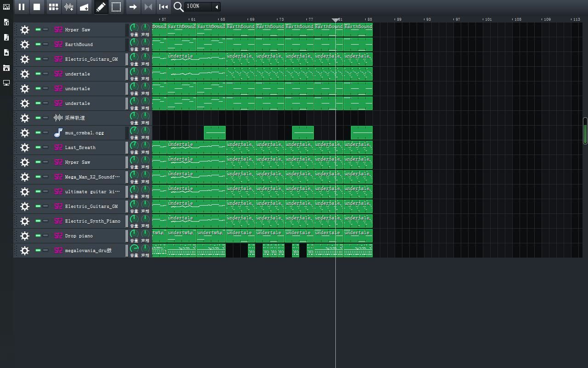The height and width of the screenshot is (368, 588).
Task: Solo the 采样轨道 sample track
Action: [x=45, y=118]
